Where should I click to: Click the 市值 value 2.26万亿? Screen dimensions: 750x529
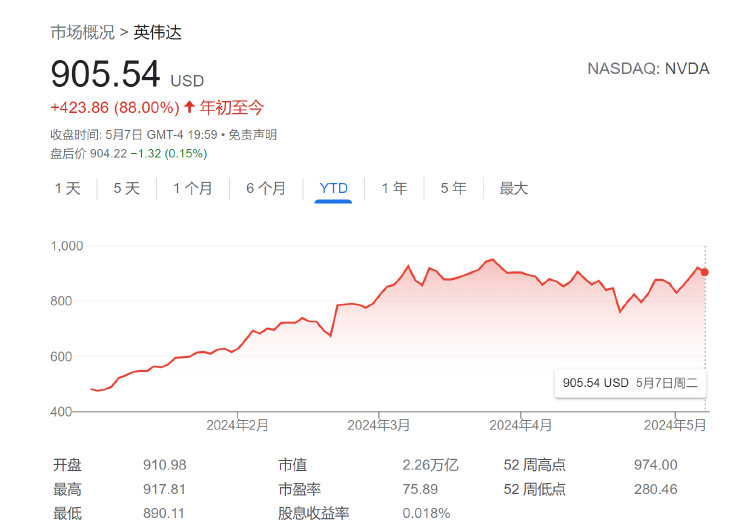pyautogui.click(x=430, y=465)
